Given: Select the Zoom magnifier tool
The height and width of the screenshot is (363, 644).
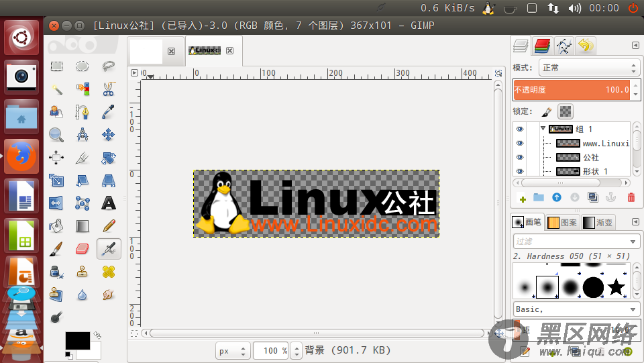Looking at the screenshot, I should 56,135.
